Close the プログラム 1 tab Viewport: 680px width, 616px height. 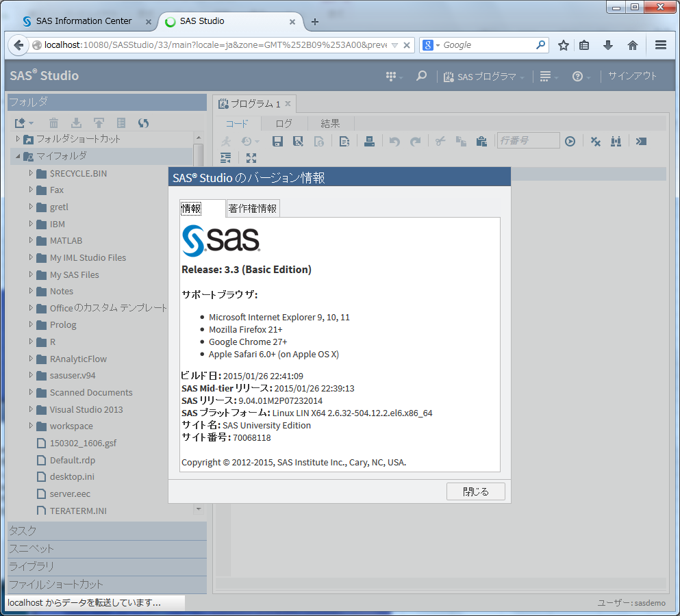(x=288, y=103)
